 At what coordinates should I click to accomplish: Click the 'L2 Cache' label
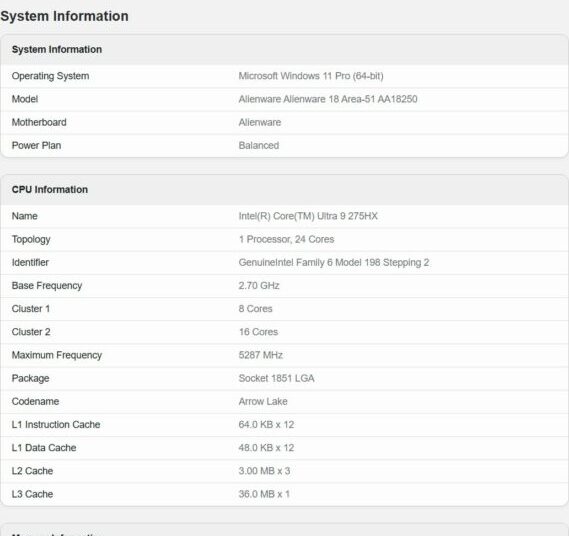pos(32,471)
